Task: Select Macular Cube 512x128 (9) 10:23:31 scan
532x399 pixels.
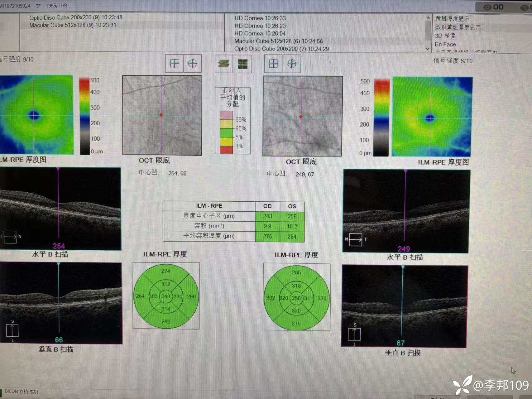Action: pyautogui.click(x=73, y=25)
